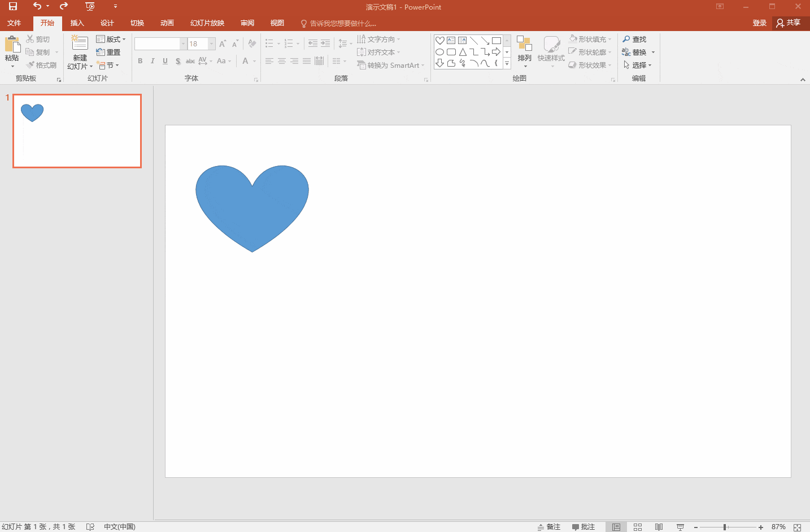Switch to slide sorter view icon

(x=638, y=527)
